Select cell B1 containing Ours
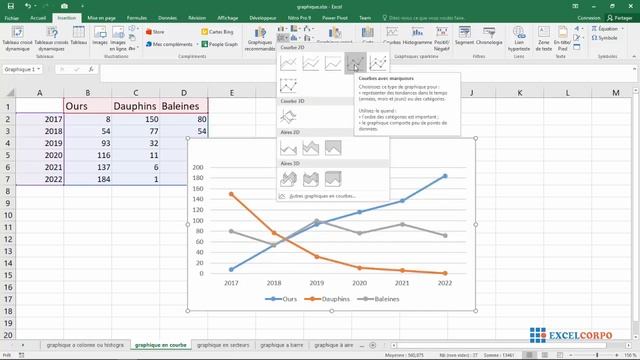640x360 pixels. 87,106
